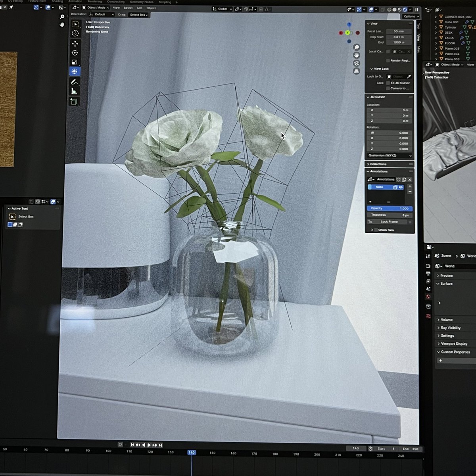476x476 pixels.
Task: Open the Tool sidebar tab
Action: point(418,26)
